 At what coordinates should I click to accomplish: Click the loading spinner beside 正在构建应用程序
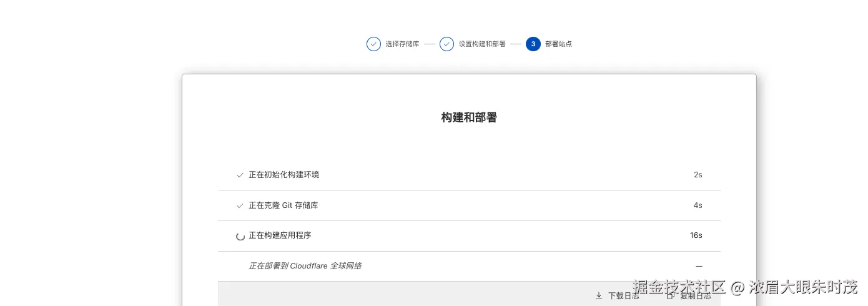tap(240, 236)
